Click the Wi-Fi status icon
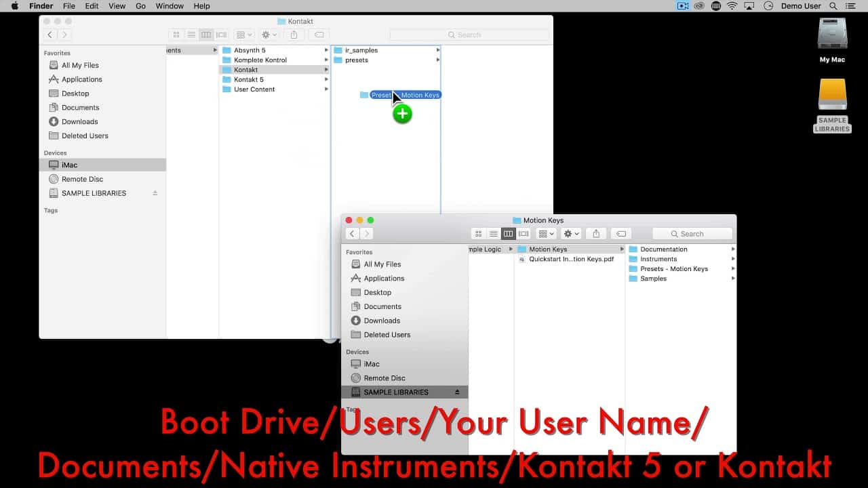 pyautogui.click(x=732, y=5)
